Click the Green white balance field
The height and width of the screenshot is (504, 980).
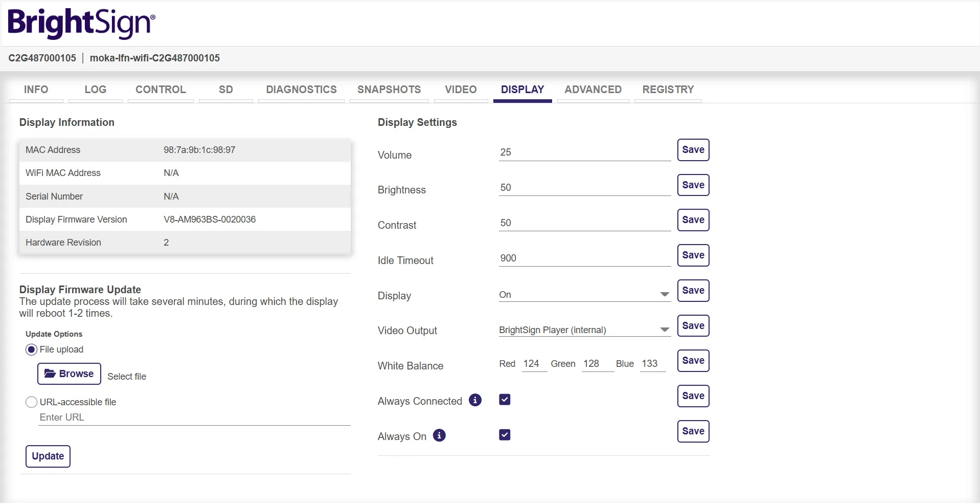pyautogui.click(x=598, y=364)
